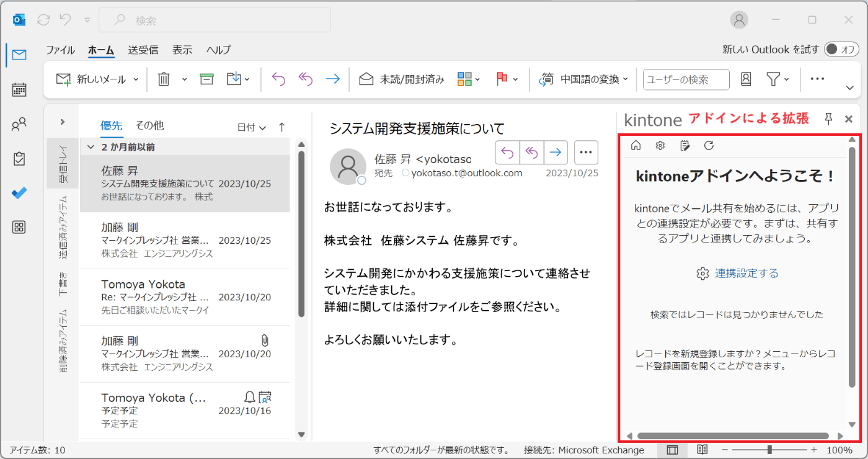868x459 pixels.
Task: Click the Send/Receive sync icon in title bar
Action: click(43, 20)
